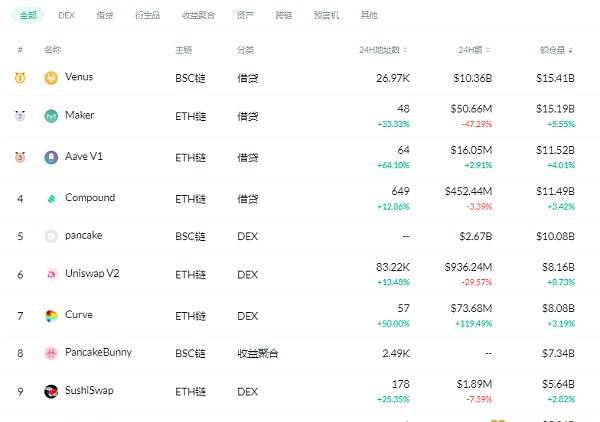Open the pancake project name link
The image size is (600, 422).
(83, 235)
